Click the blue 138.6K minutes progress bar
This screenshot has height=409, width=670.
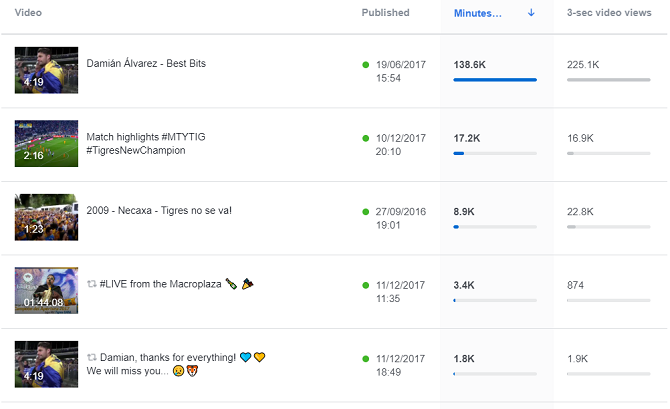[x=494, y=79]
